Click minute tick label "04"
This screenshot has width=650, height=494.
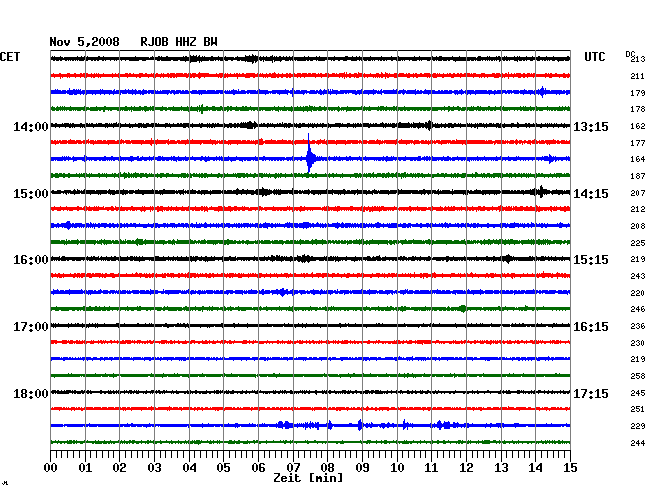pyautogui.click(x=189, y=468)
